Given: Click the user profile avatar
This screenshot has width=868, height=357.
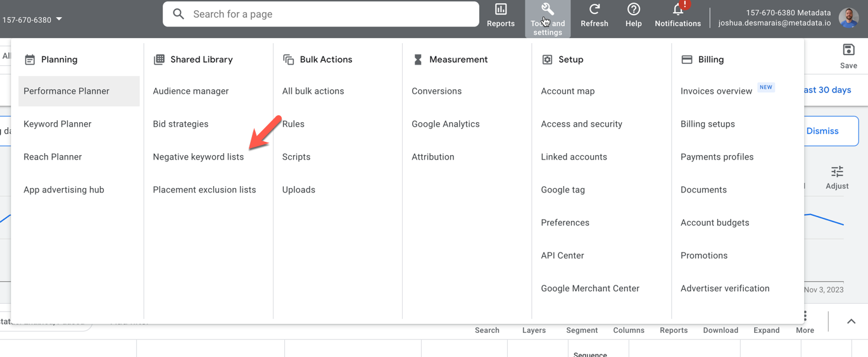Looking at the screenshot, I should click(x=848, y=18).
